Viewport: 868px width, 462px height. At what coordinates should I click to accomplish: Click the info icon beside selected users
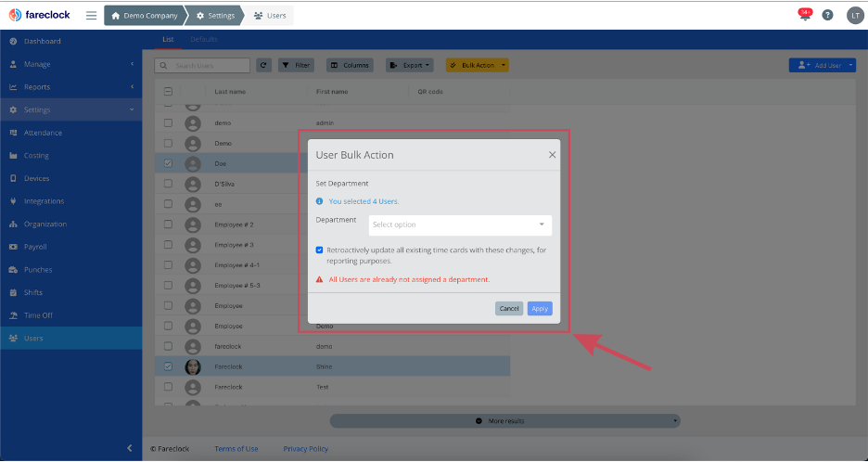tap(319, 201)
